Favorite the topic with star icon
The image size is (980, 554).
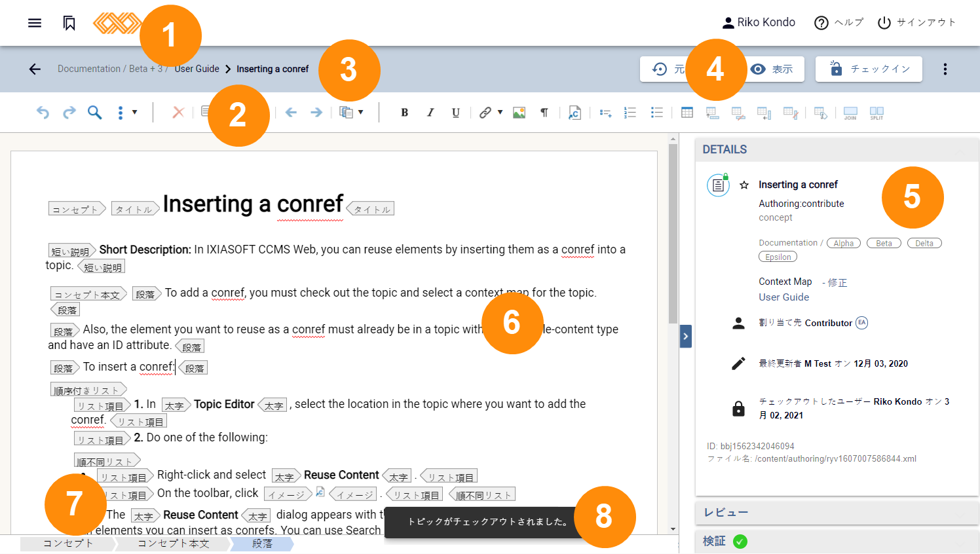(x=744, y=185)
